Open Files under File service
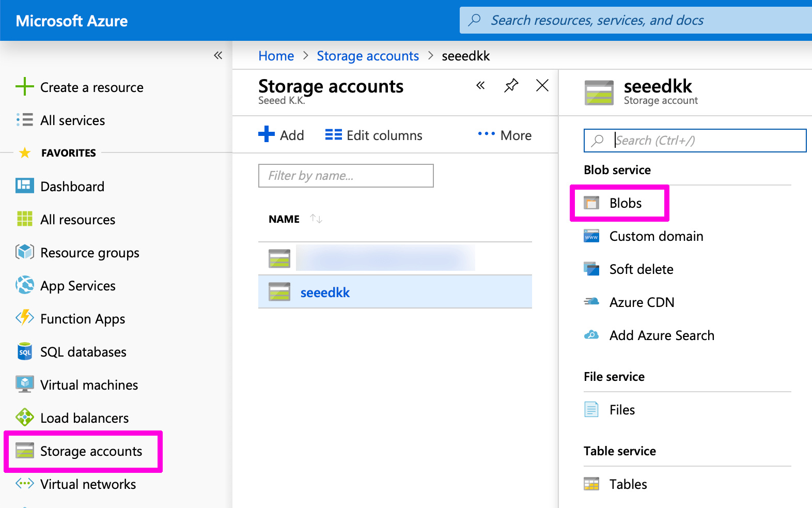 click(x=622, y=410)
